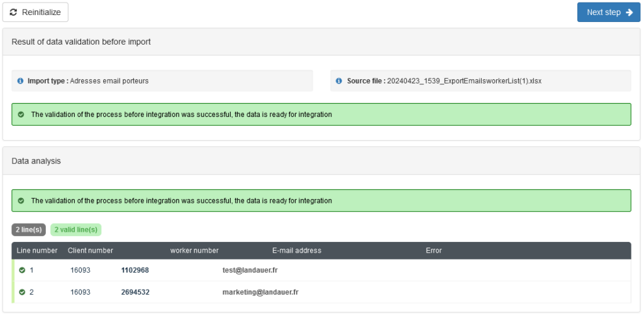Image resolution: width=644 pixels, height=316 pixels.
Task: Click the Client number column header
Action: [91, 250]
